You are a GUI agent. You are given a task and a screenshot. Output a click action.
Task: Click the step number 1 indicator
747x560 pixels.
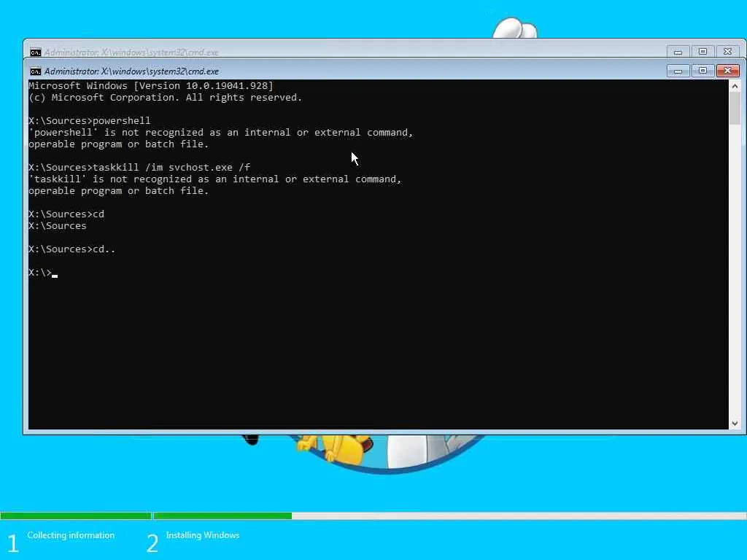13,543
